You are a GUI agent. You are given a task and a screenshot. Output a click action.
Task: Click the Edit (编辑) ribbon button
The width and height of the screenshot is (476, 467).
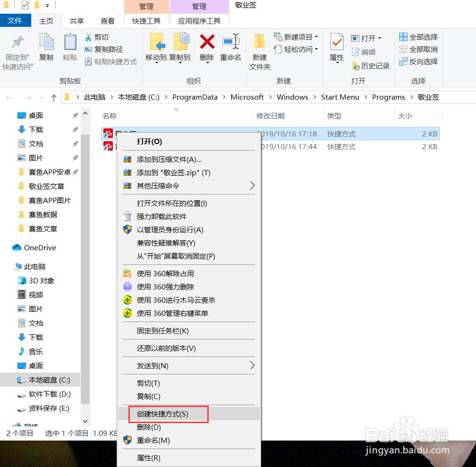tap(364, 52)
